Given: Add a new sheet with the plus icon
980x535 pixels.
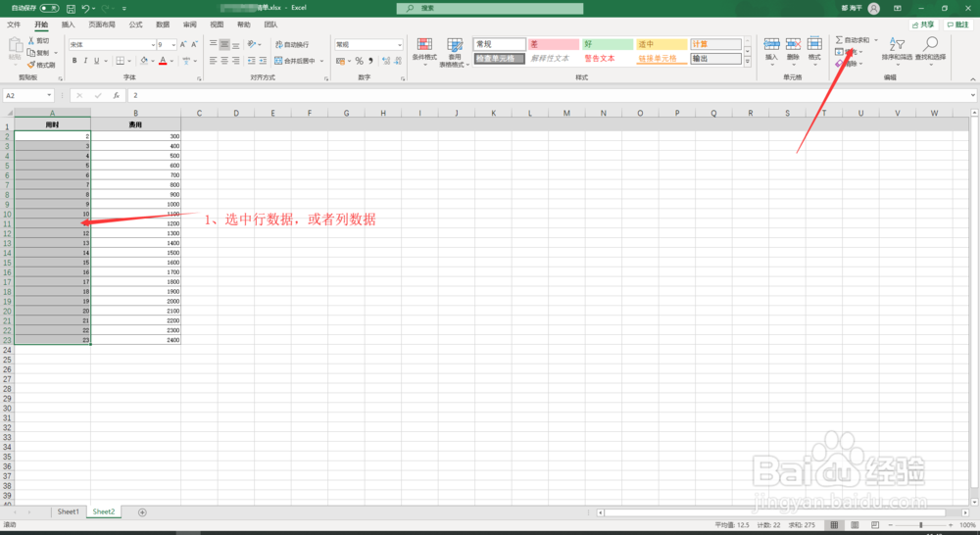Looking at the screenshot, I should pyautogui.click(x=142, y=512).
